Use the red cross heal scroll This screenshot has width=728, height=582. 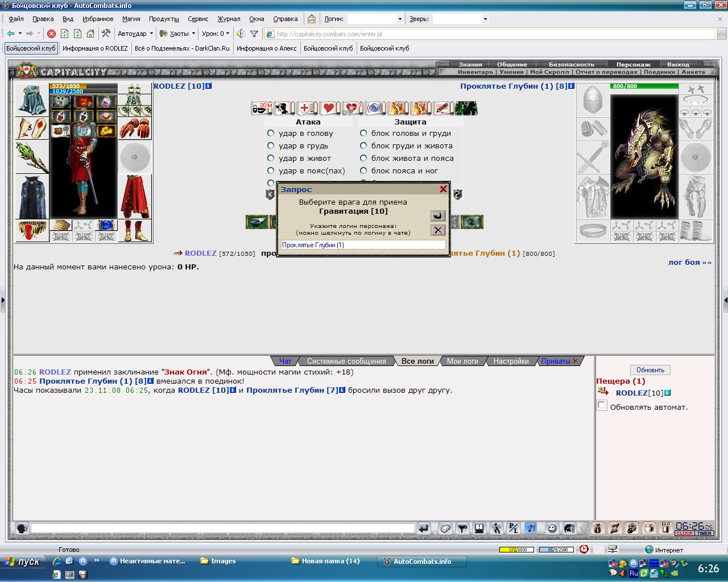point(306,108)
